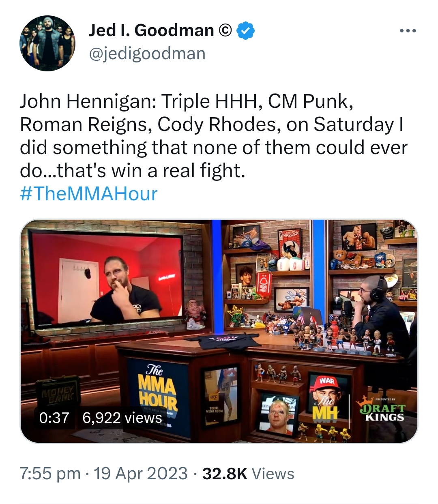The height and width of the screenshot is (504, 438).
Task: Open the #TheMMAHour hashtag
Action: pyautogui.click(x=88, y=194)
